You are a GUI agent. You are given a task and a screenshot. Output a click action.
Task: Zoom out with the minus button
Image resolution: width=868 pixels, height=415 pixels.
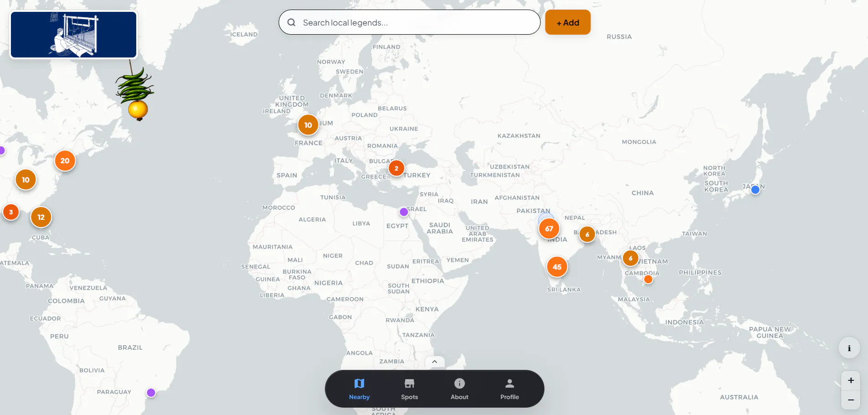(851, 400)
